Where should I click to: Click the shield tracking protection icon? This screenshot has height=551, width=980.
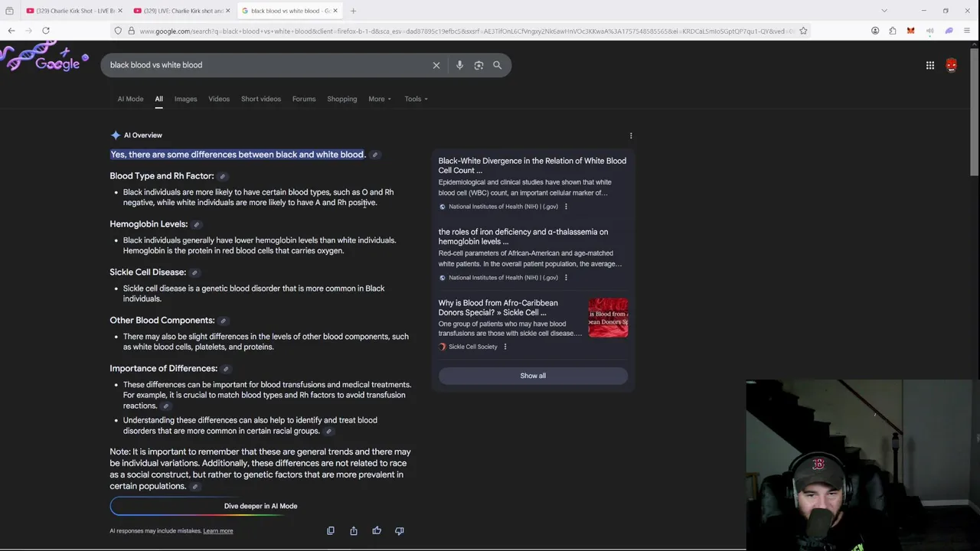(118, 31)
